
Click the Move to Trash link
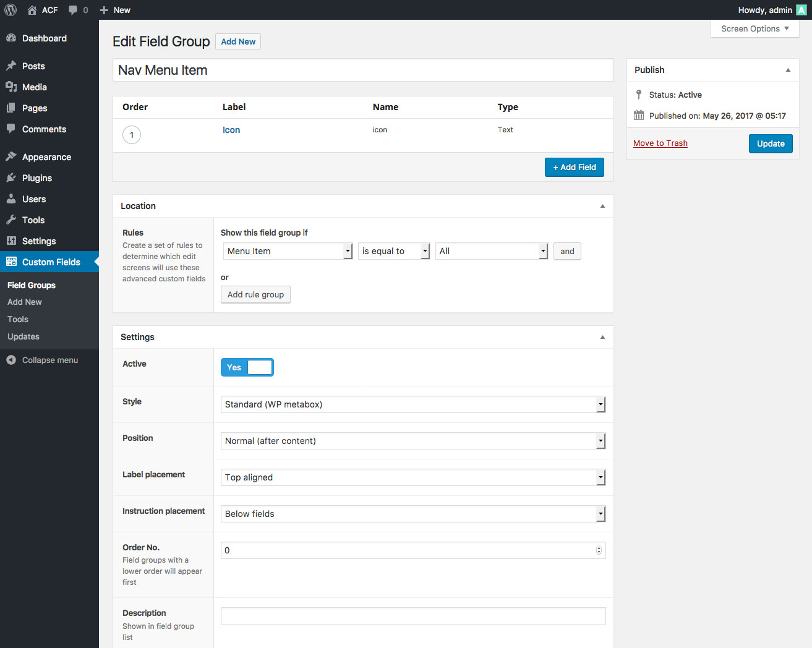[x=660, y=143]
